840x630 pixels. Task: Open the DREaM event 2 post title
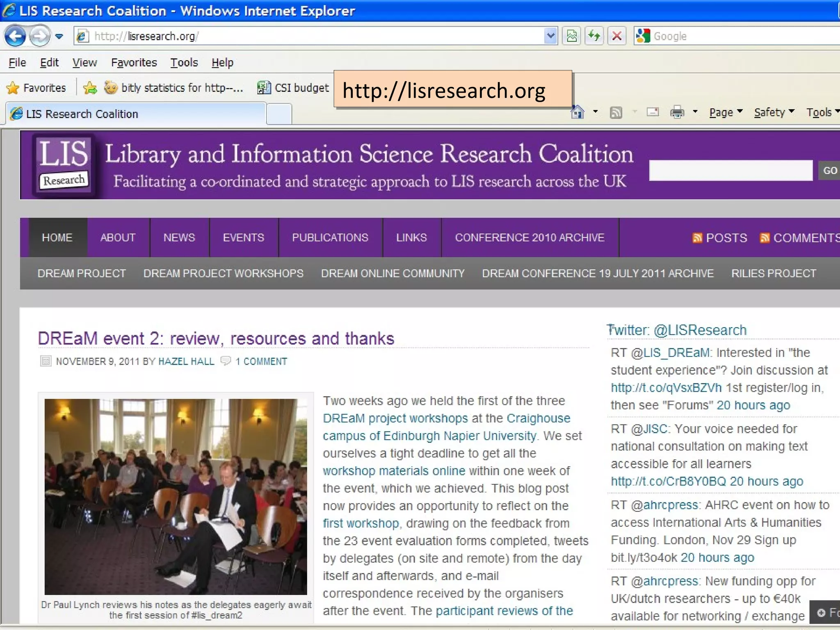coord(216,339)
